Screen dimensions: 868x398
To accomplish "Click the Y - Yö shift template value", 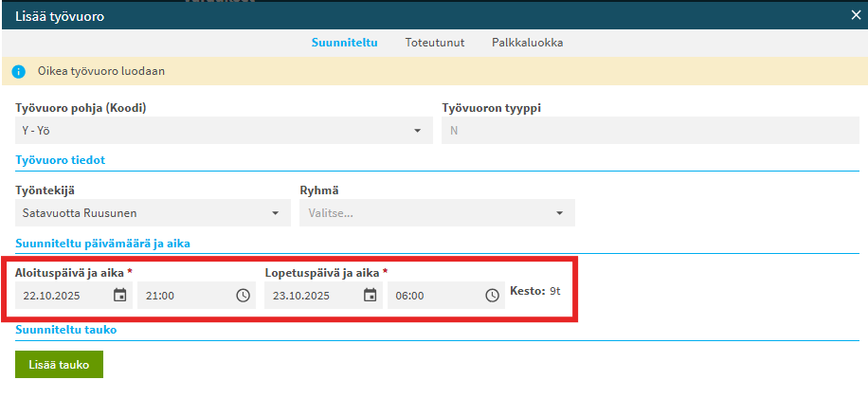I will pyautogui.click(x=37, y=131).
